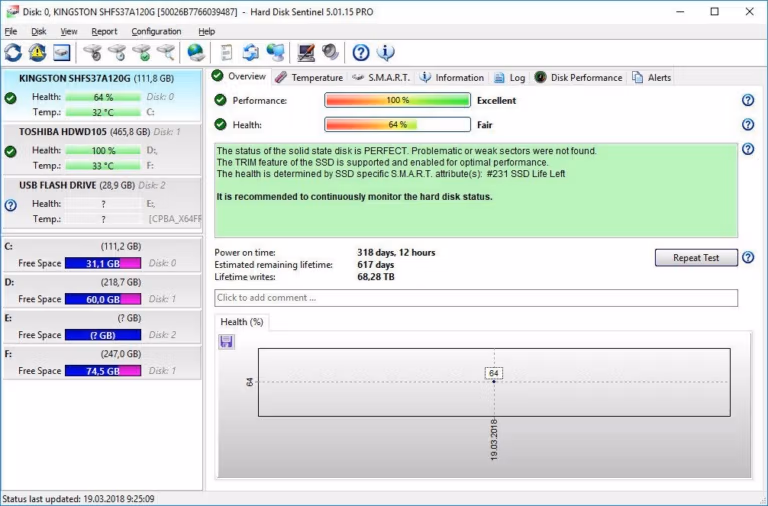Click help icon next to Repeat Test
The image size is (768, 506).
click(x=748, y=257)
